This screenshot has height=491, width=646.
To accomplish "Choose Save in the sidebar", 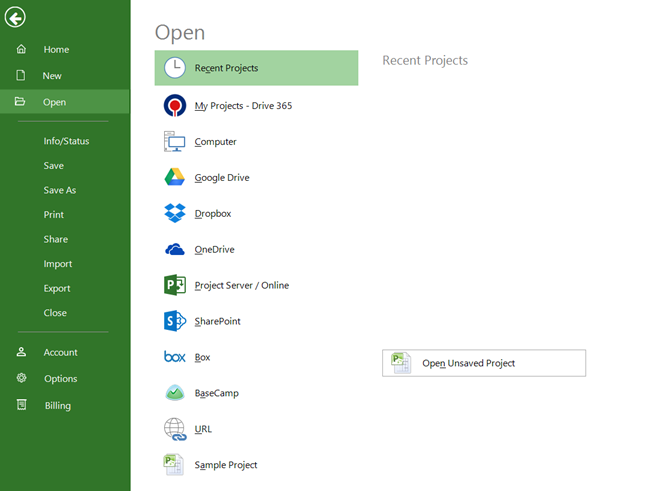I will [x=54, y=166].
